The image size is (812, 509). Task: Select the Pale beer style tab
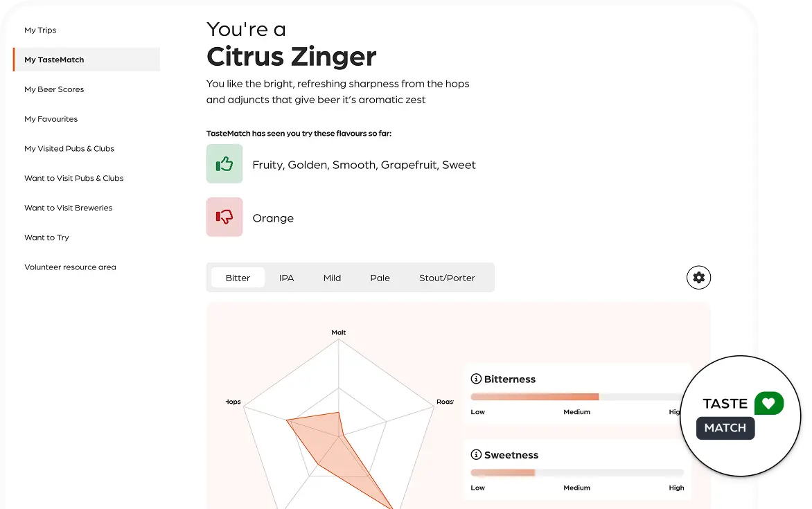[380, 278]
